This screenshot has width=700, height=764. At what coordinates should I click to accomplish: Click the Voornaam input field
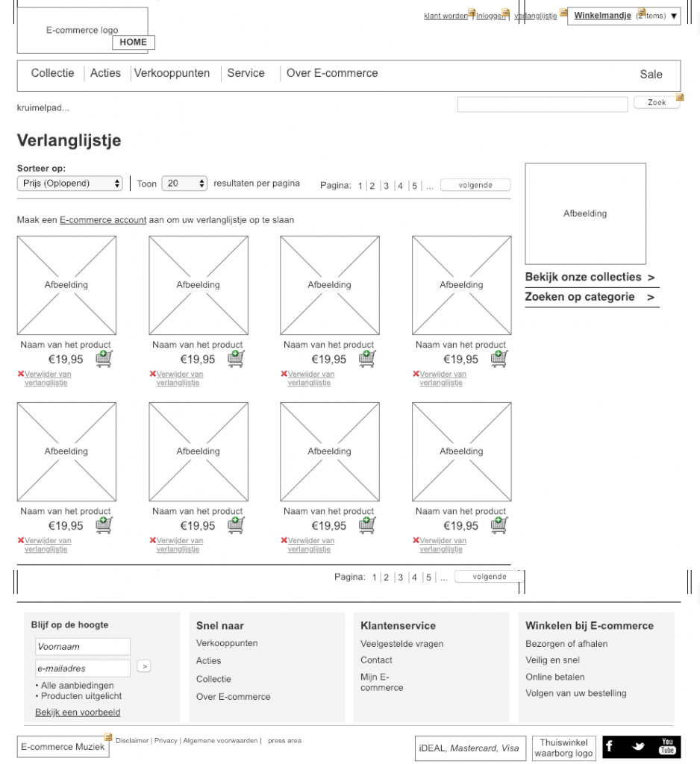(82, 647)
